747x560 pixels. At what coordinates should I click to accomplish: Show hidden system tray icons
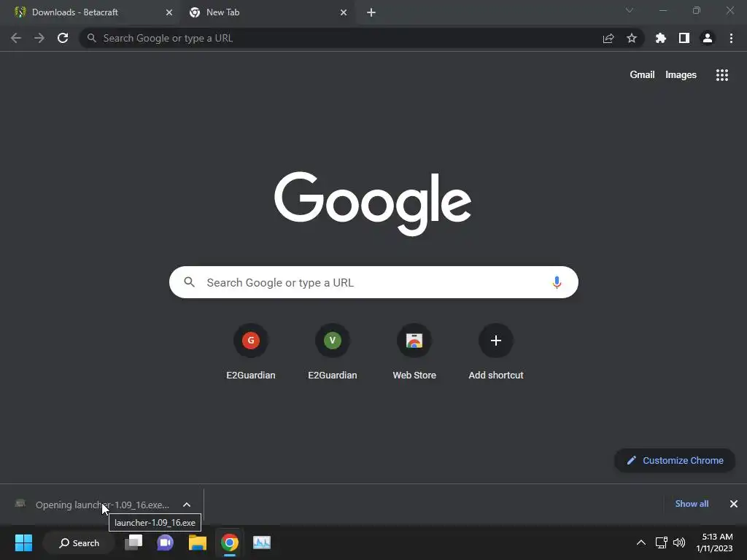coord(641,542)
